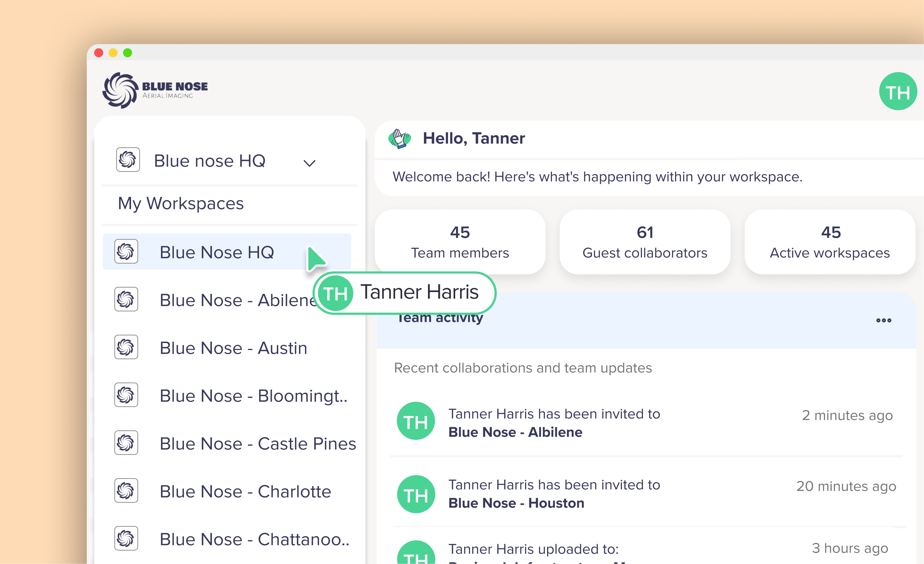924x564 pixels.
Task: Click the waving hand greeting icon
Action: (399, 139)
